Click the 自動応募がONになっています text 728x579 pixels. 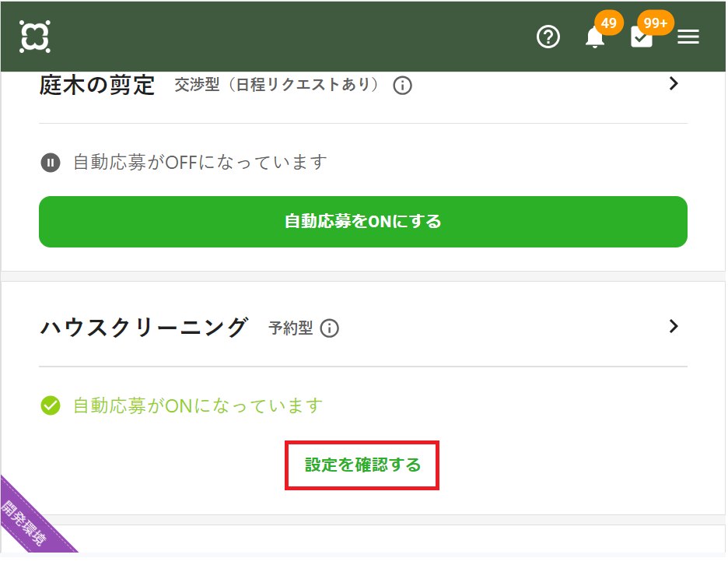(198, 405)
